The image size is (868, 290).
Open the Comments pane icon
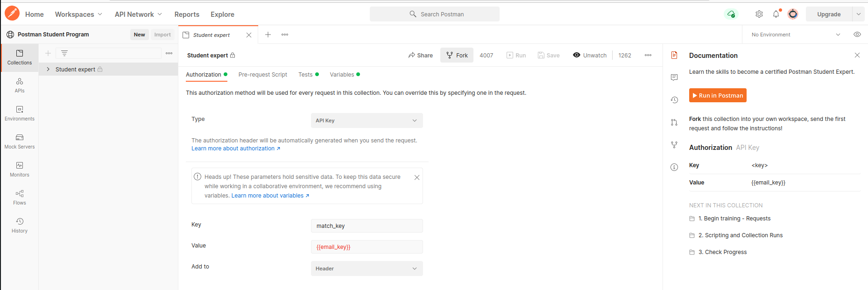tap(674, 77)
